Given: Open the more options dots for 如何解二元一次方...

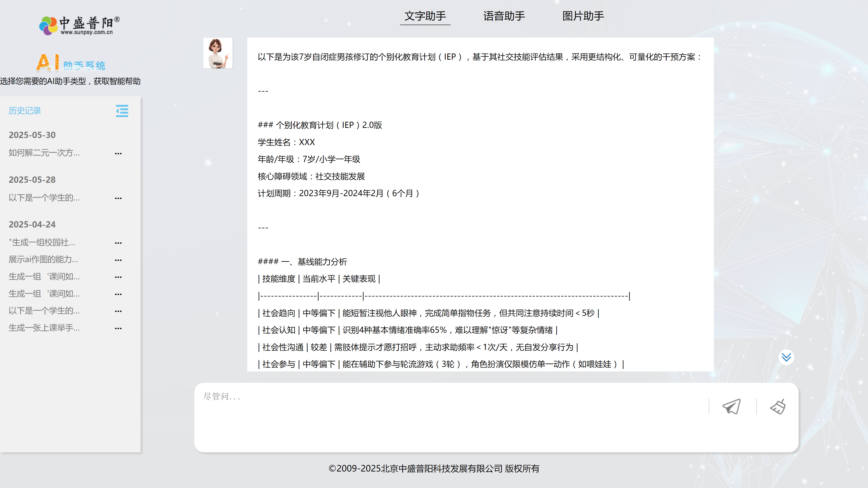Looking at the screenshot, I should point(118,153).
